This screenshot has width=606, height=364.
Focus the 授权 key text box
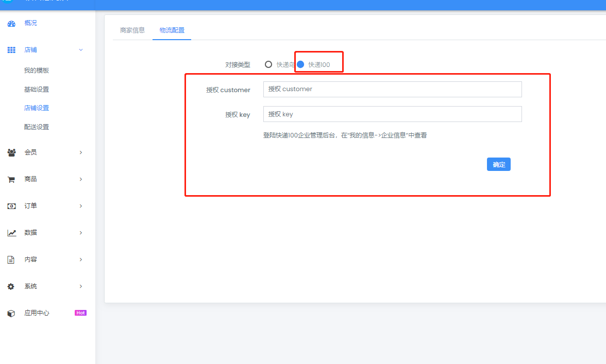392,114
